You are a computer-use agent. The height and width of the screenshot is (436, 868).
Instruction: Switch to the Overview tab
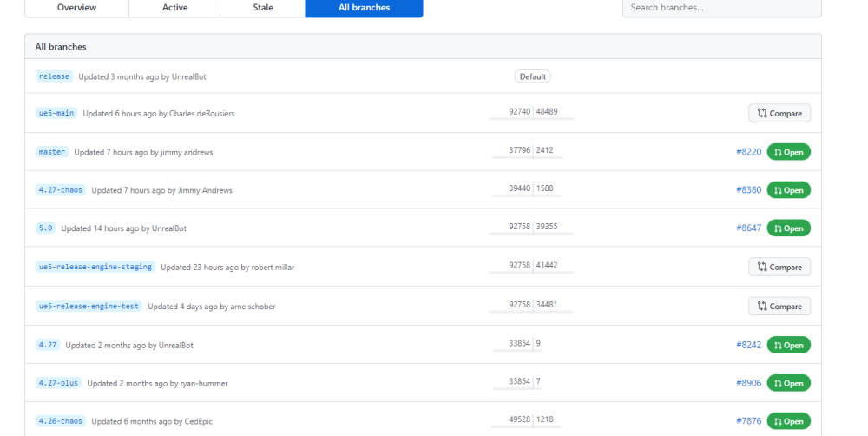point(76,8)
